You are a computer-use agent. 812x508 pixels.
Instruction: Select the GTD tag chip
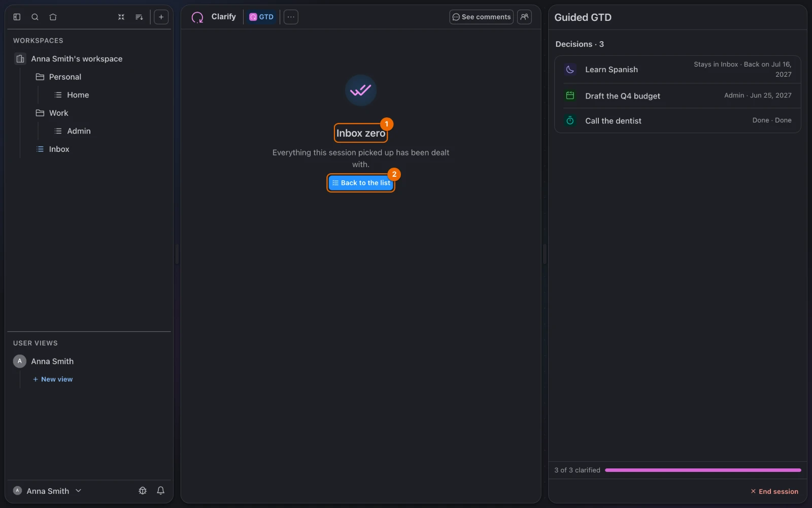pyautogui.click(x=261, y=17)
